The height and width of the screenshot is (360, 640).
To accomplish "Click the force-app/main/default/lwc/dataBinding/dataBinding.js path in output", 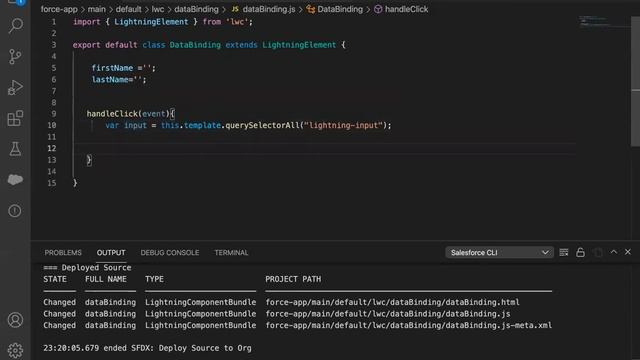I will 388,314.
